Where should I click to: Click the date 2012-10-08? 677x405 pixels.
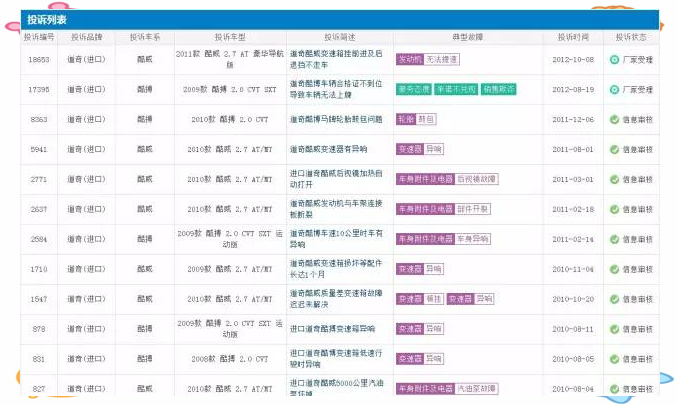pyautogui.click(x=573, y=60)
